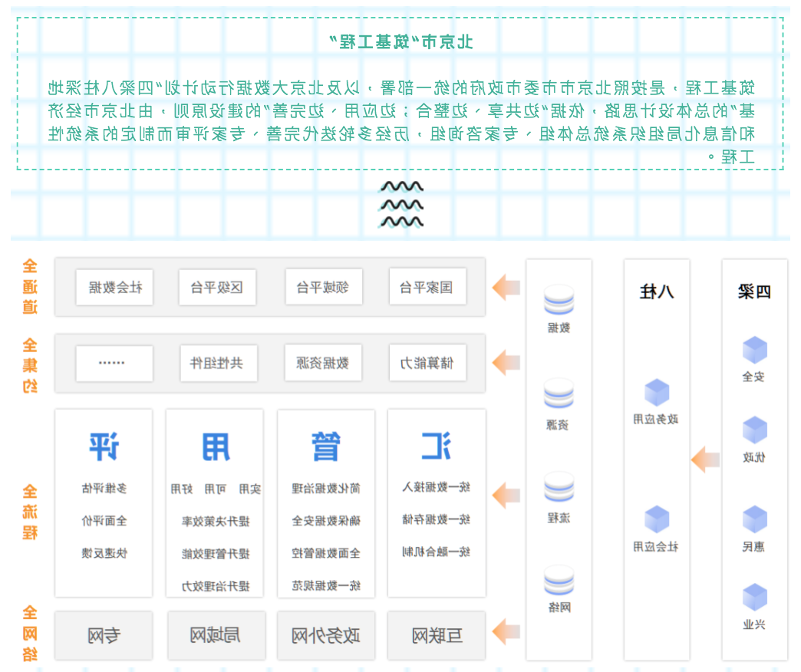Click the 确保数据安全 item

(x=326, y=521)
